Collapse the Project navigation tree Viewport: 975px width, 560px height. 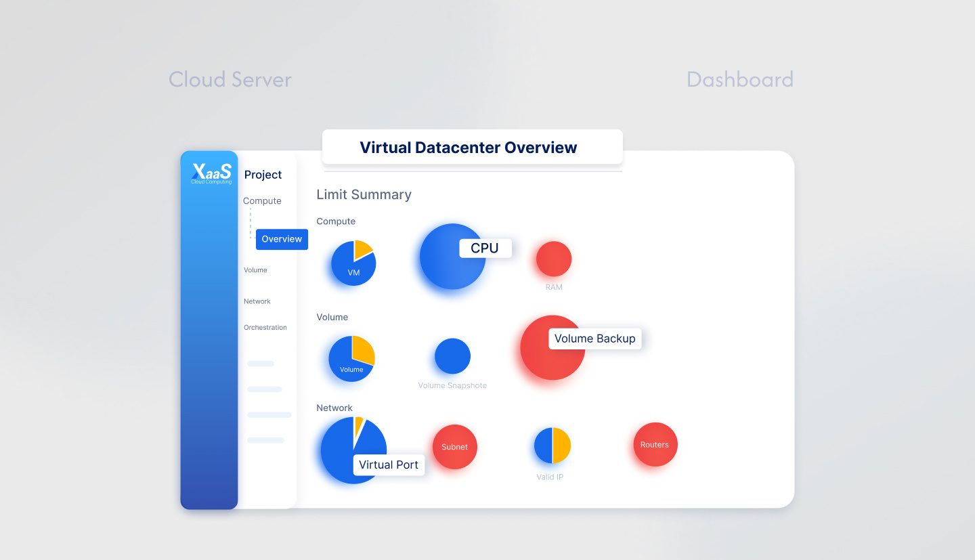tap(263, 175)
